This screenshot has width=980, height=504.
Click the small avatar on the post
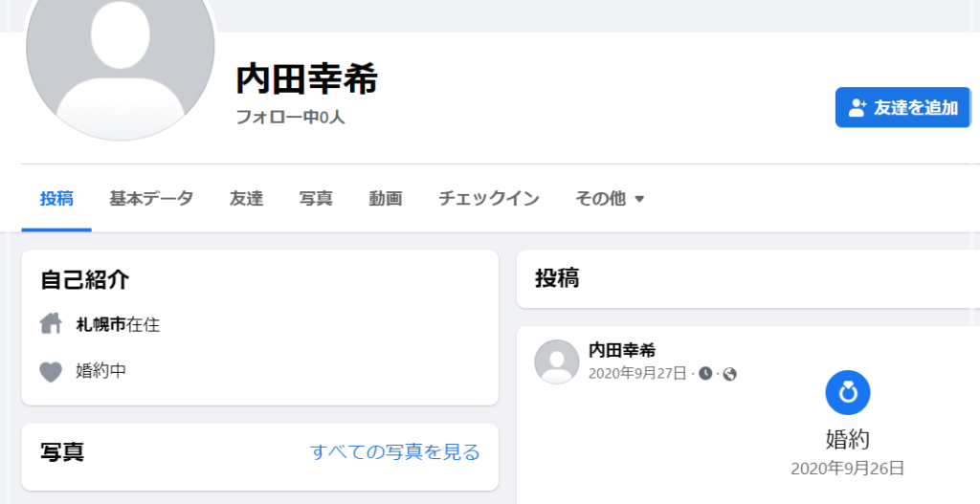point(556,362)
